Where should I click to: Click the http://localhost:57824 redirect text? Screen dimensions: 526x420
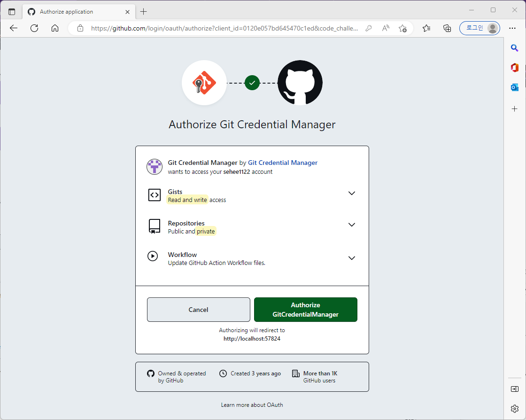[x=252, y=339]
